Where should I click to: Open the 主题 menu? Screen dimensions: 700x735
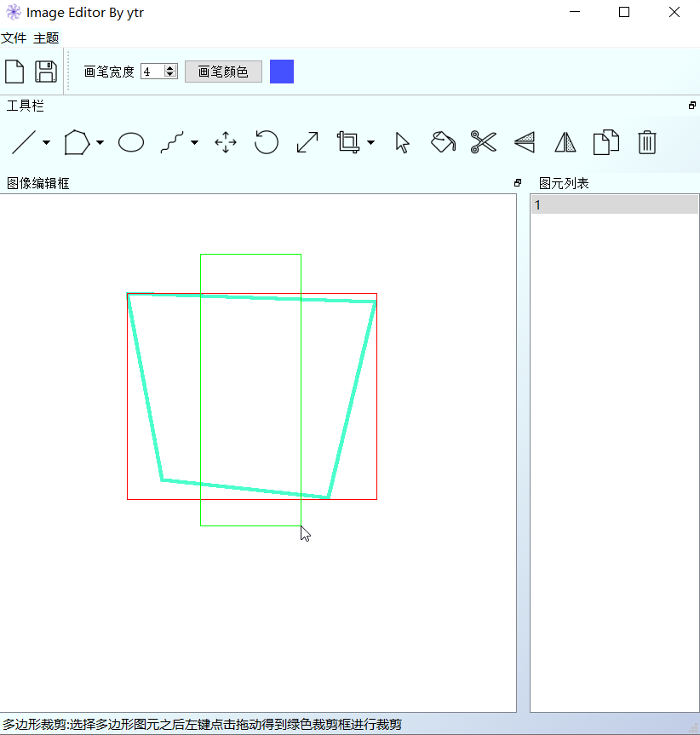46,38
